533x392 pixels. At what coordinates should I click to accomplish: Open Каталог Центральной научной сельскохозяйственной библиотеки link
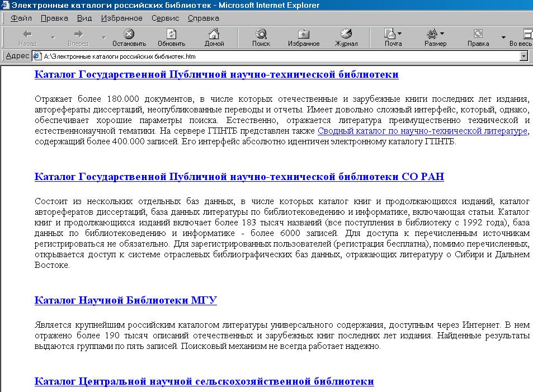tap(204, 381)
